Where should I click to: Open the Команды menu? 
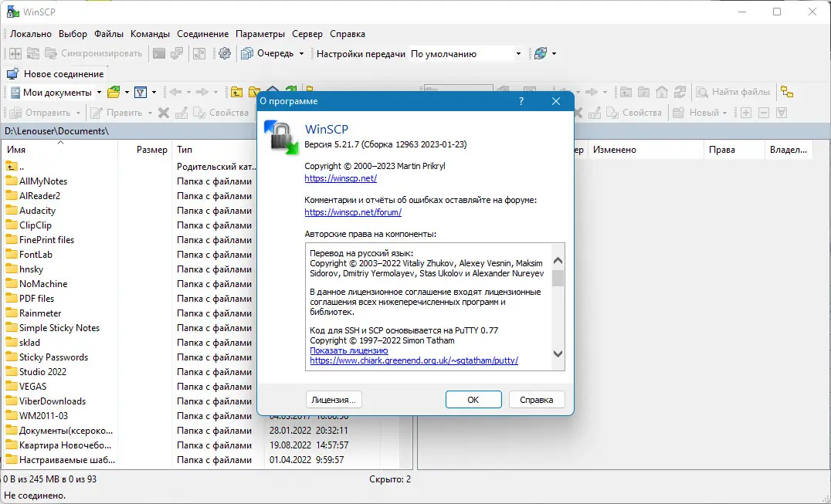150,34
